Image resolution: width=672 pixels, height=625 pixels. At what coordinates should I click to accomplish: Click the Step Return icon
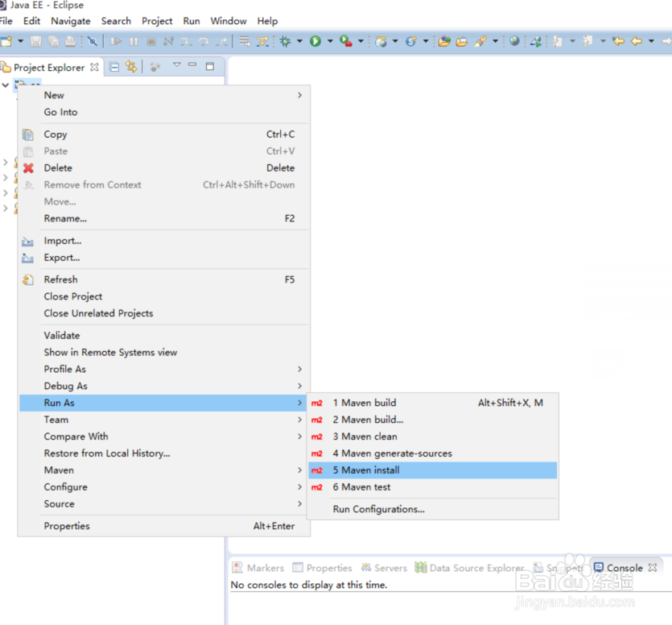(x=222, y=42)
